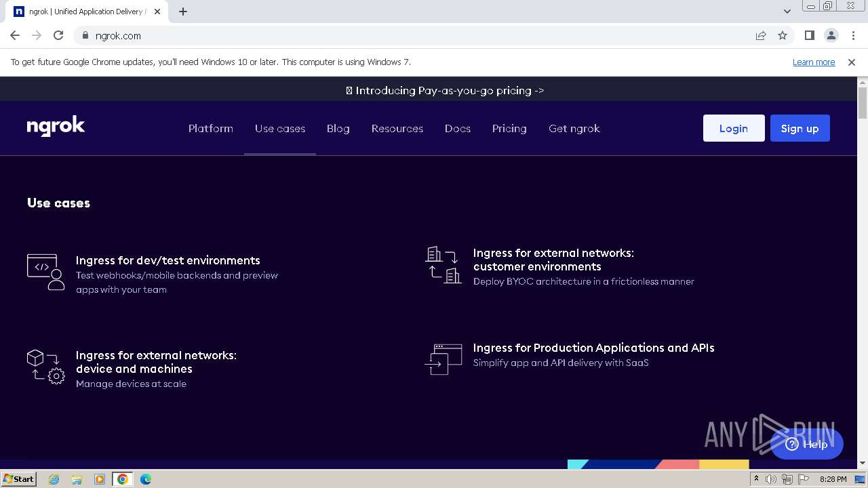
Task: Go back with browser back arrow
Action: point(15,35)
